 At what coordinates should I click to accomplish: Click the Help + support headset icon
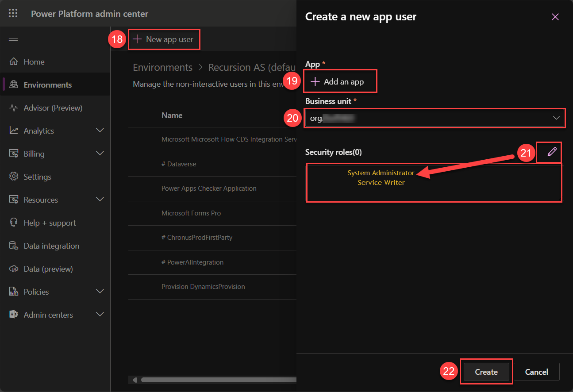13,223
